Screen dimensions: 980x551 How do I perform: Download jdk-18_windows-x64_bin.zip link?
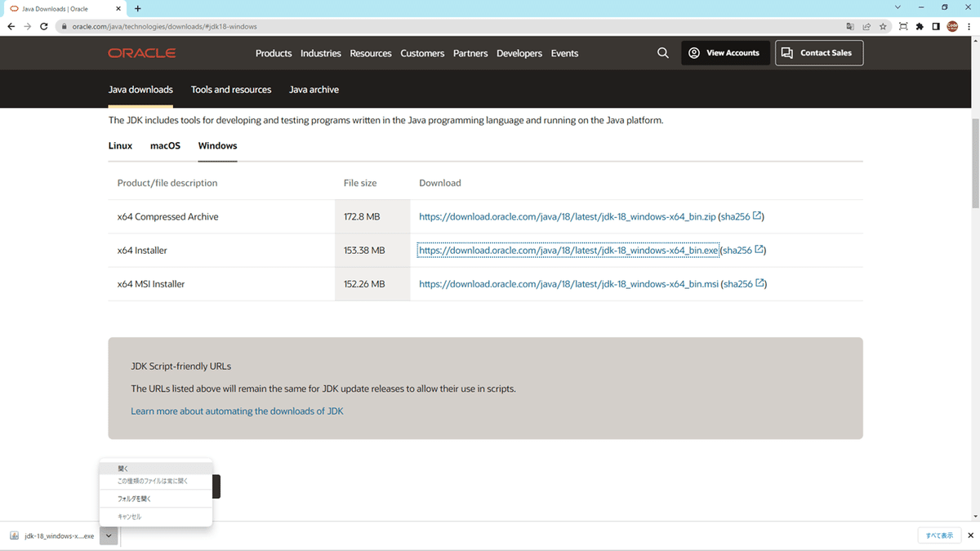point(568,216)
